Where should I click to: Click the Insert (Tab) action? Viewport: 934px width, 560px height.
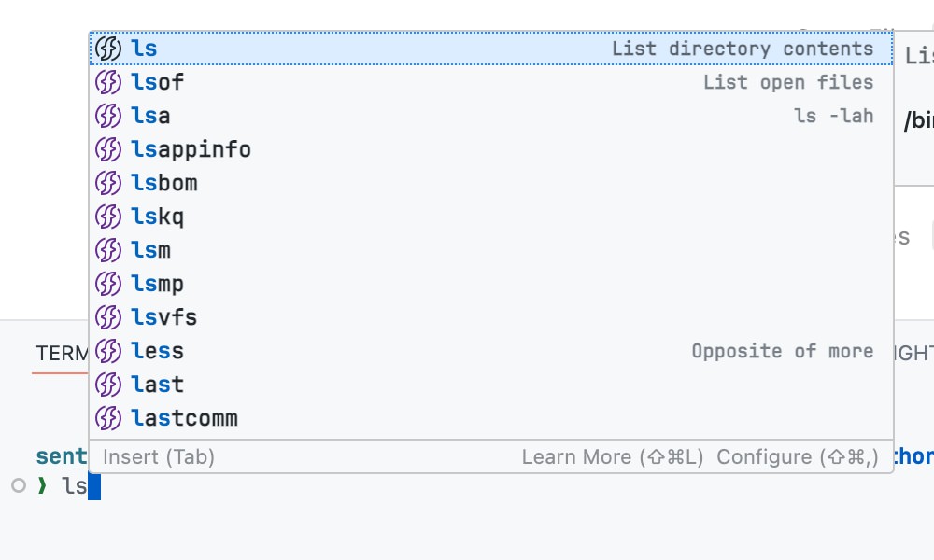159,456
